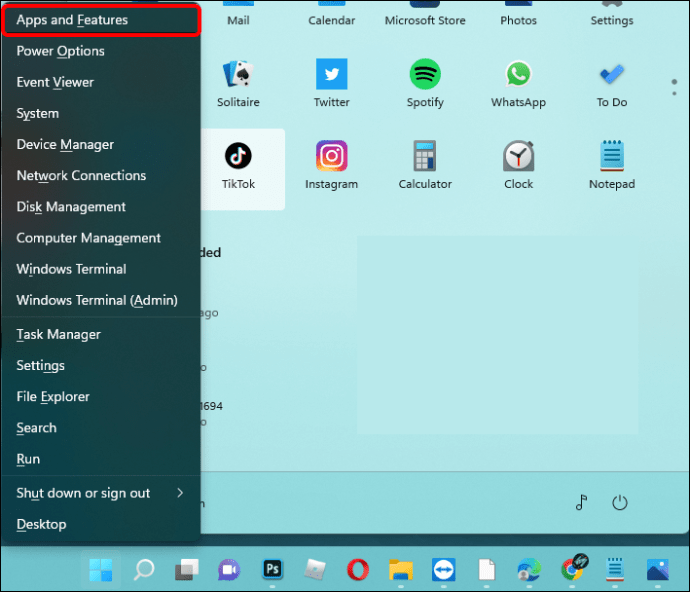Launch Windows Terminal (non-admin)
690x592 pixels.
[x=101, y=269]
